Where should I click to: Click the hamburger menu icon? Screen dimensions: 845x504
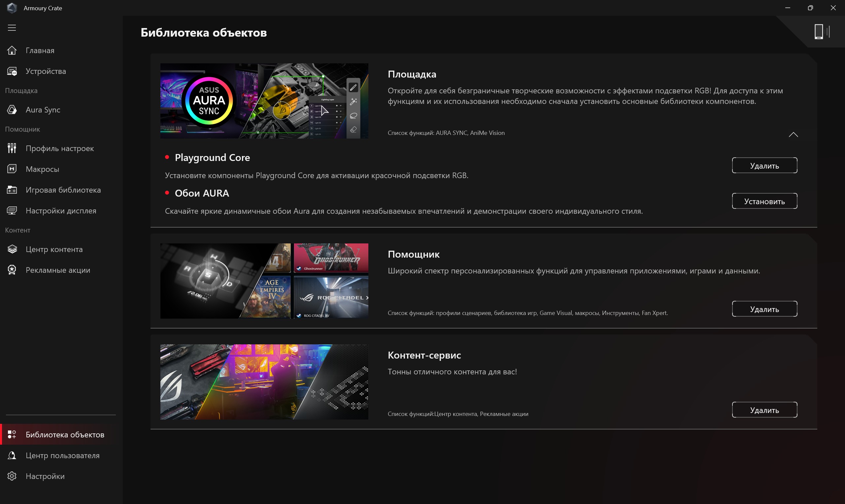coord(12,28)
